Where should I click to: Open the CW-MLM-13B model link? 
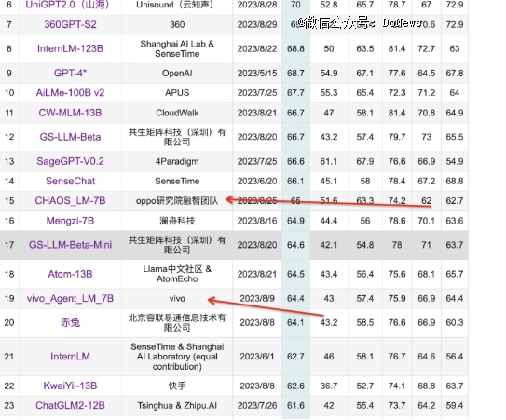70,113
